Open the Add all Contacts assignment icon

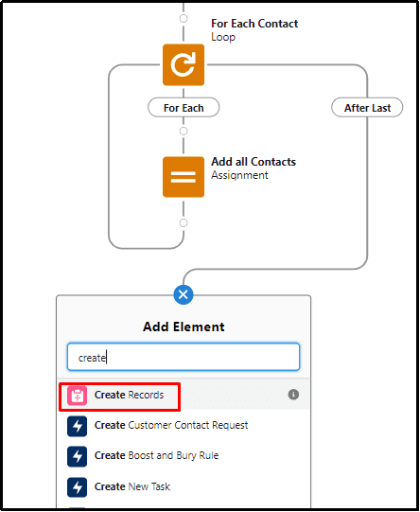click(184, 177)
